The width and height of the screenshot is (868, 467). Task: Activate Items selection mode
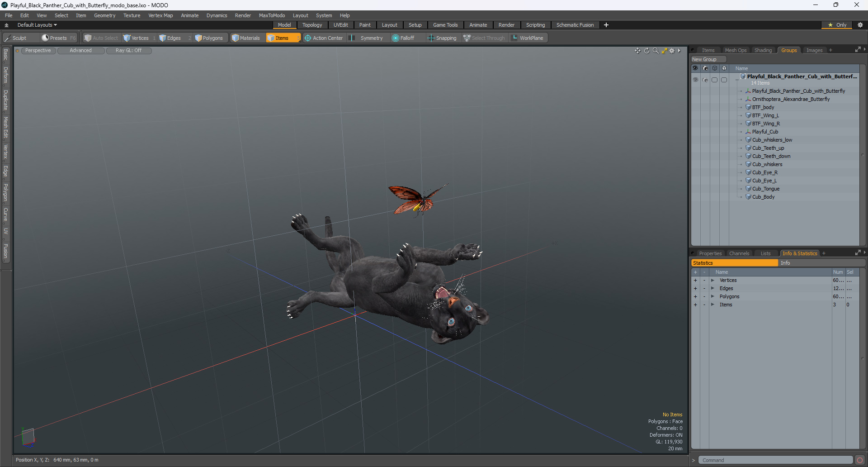tap(283, 38)
